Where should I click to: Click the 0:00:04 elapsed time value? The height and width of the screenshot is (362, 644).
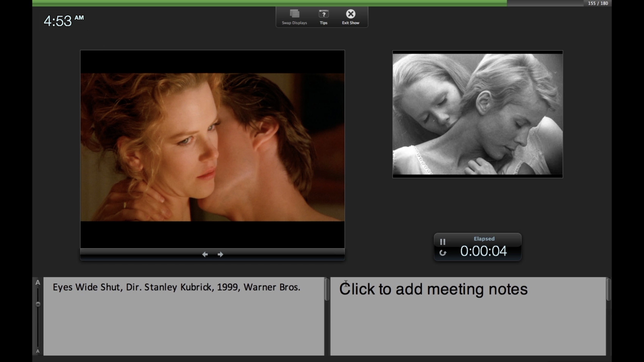tap(484, 251)
